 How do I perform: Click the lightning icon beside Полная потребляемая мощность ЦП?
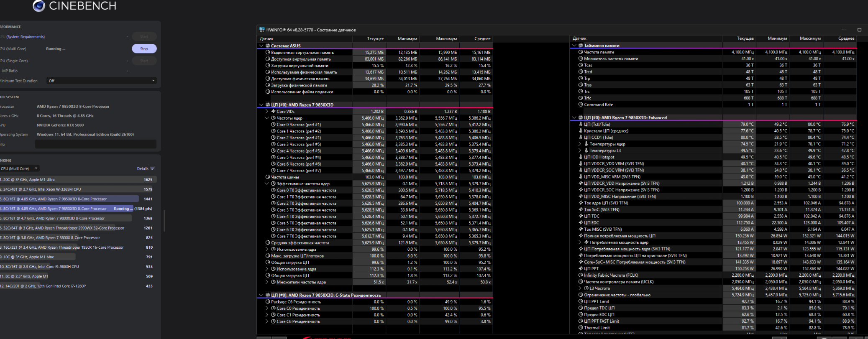pyautogui.click(x=581, y=236)
